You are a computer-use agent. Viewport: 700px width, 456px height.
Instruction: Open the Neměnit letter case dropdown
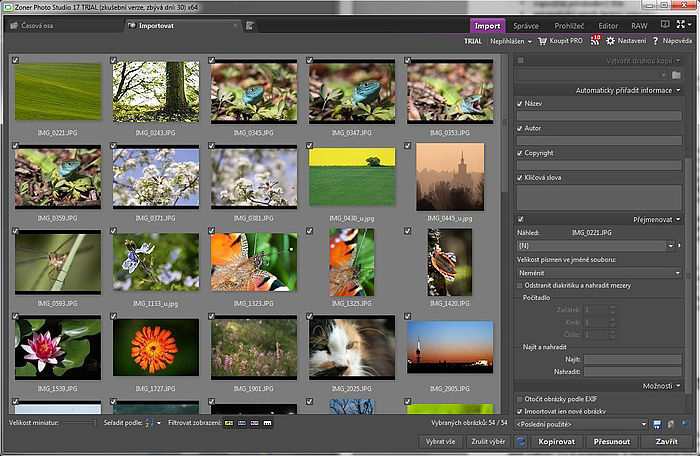[x=599, y=272]
